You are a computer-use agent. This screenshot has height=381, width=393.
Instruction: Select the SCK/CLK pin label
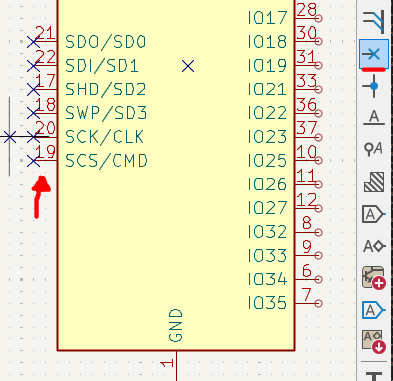[x=104, y=137]
